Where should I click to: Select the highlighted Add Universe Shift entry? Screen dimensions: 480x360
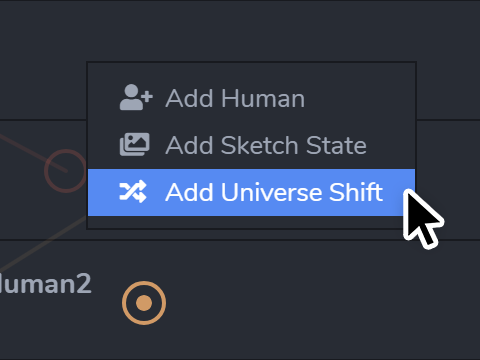(x=251, y=192)
